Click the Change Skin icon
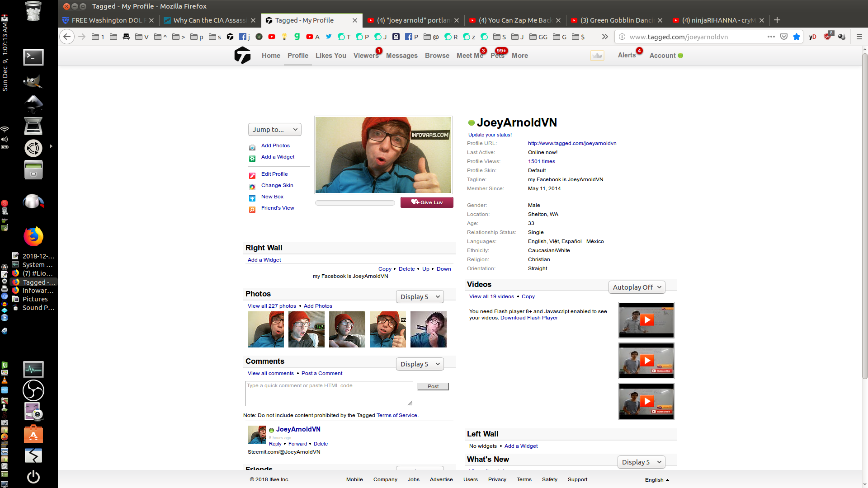Screen dimensions: 868x488 point(252,187)
